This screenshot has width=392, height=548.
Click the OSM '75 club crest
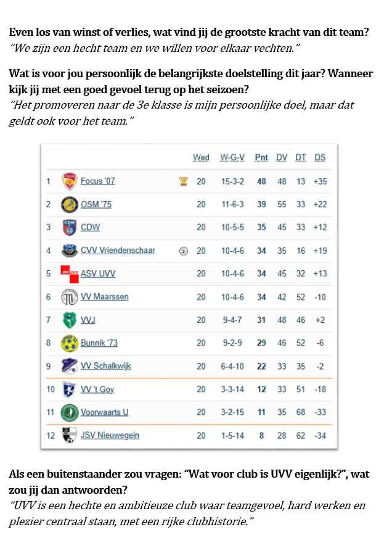tap(70, 204)
